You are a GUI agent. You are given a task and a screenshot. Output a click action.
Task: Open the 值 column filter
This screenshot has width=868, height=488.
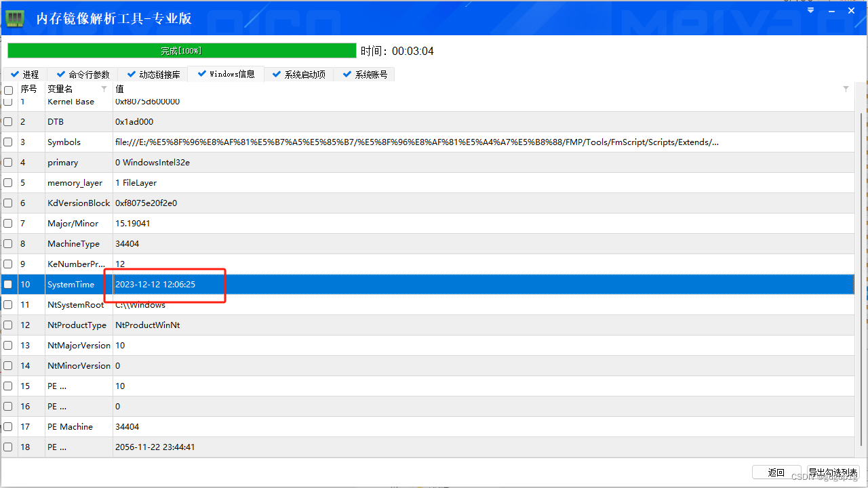(x=846, y=89)
